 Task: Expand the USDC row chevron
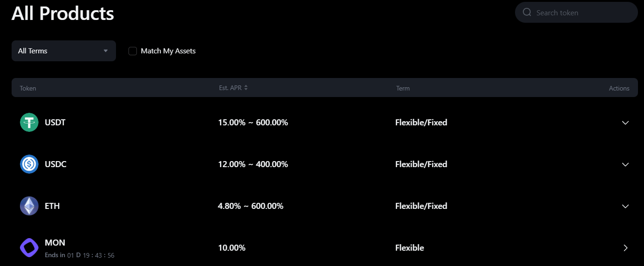point(625,164)
